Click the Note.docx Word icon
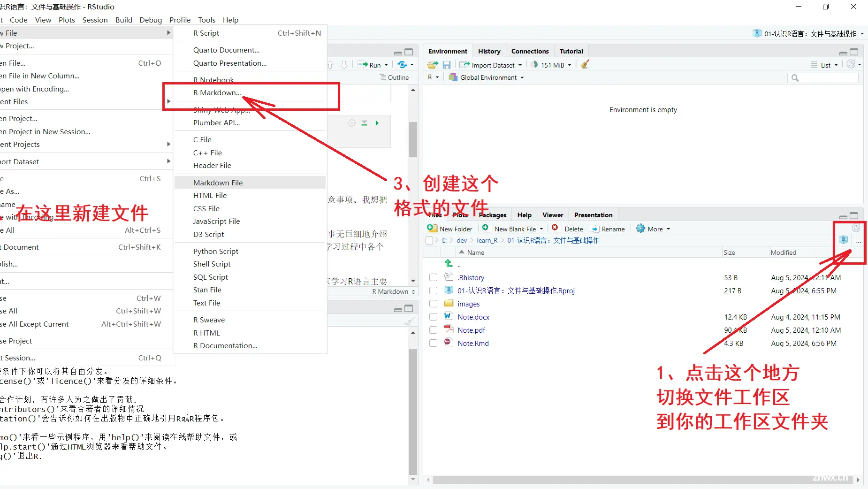Screen dimensions: 868x489 (449, 316)
